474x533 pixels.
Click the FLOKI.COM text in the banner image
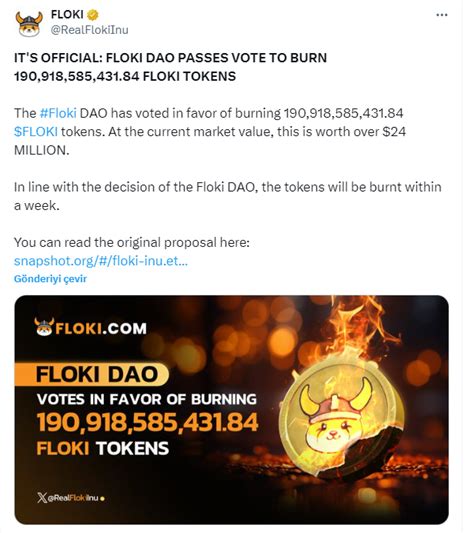(x=101, y=329)
